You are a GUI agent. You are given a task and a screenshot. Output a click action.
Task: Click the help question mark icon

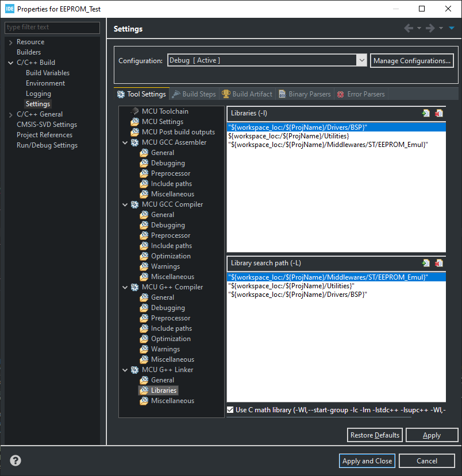(16, 460)
